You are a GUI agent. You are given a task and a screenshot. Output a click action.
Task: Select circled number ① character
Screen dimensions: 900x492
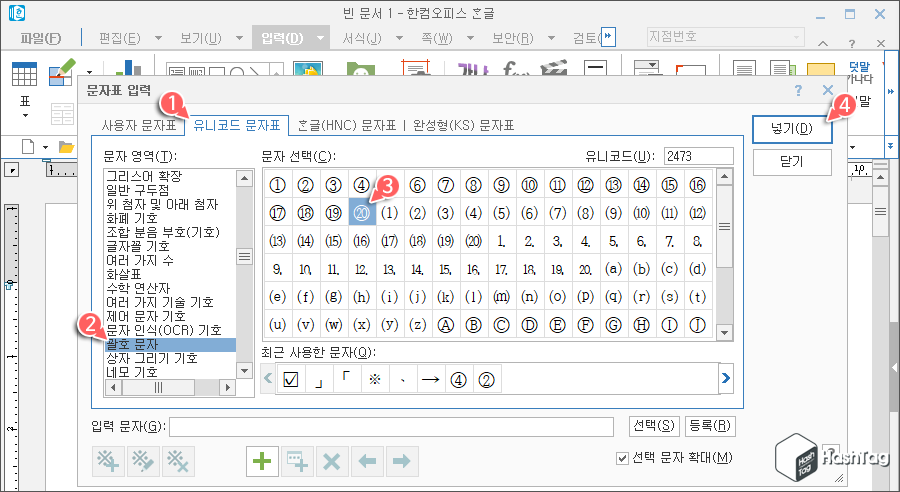coord(277,185)
